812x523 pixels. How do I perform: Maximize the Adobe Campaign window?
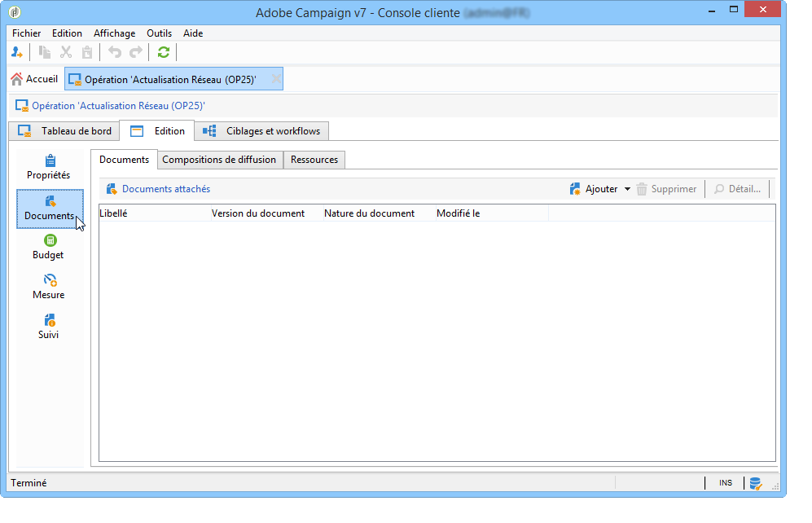(733, 9)
